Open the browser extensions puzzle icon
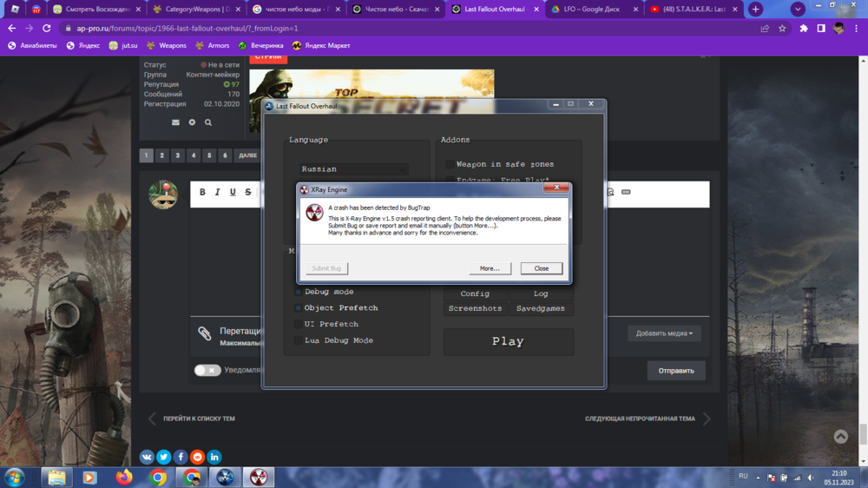Screen dimensions: 868x488 [804, 29]
